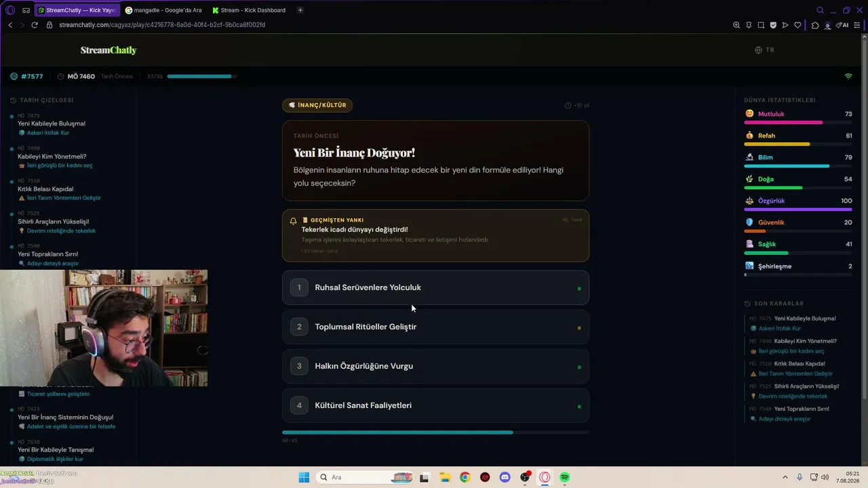Open the easy setup sliders icon
This screenshot has width=868, height=488.
pyautogui.click(x=857, y=25)
